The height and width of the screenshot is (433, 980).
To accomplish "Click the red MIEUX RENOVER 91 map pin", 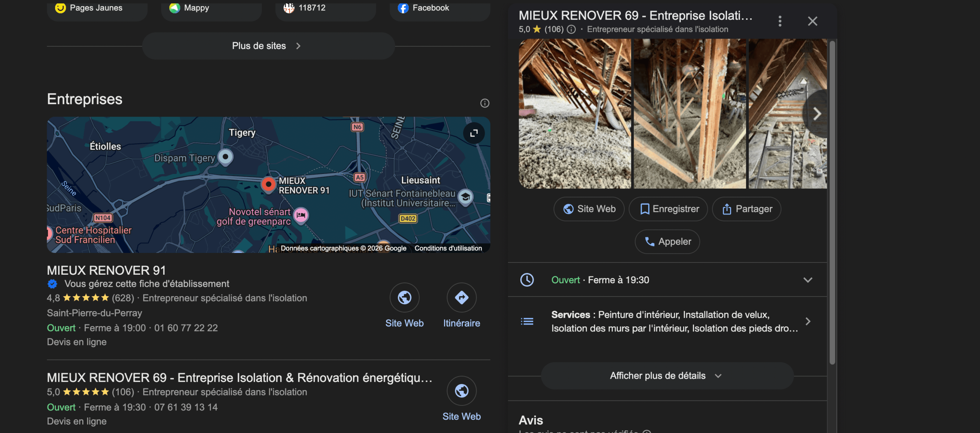I will [268, 184].
